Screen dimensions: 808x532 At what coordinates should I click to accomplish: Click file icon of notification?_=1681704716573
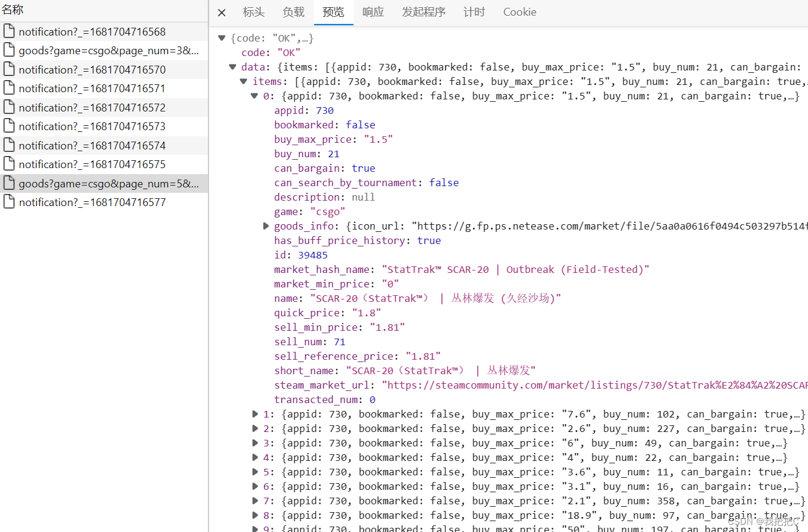pos(9,127)
